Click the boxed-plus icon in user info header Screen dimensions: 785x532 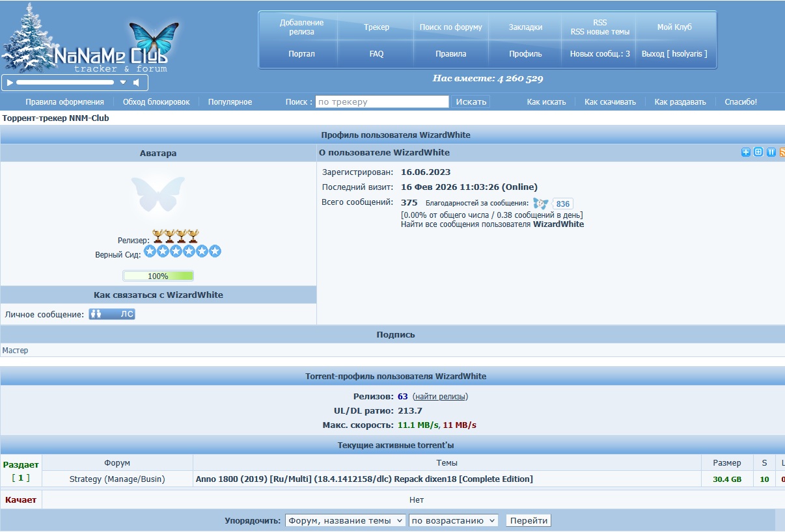pyautogui.click(x=758, y=152)
